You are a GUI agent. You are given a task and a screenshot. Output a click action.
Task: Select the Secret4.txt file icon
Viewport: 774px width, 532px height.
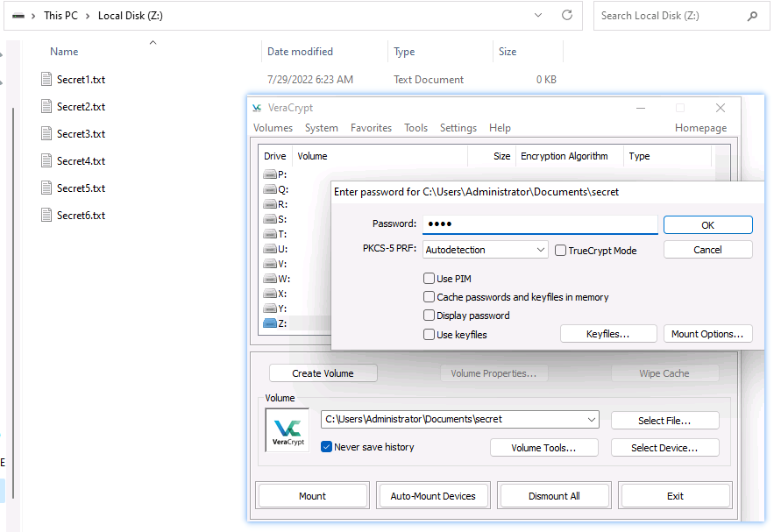(x=47, y=161)
